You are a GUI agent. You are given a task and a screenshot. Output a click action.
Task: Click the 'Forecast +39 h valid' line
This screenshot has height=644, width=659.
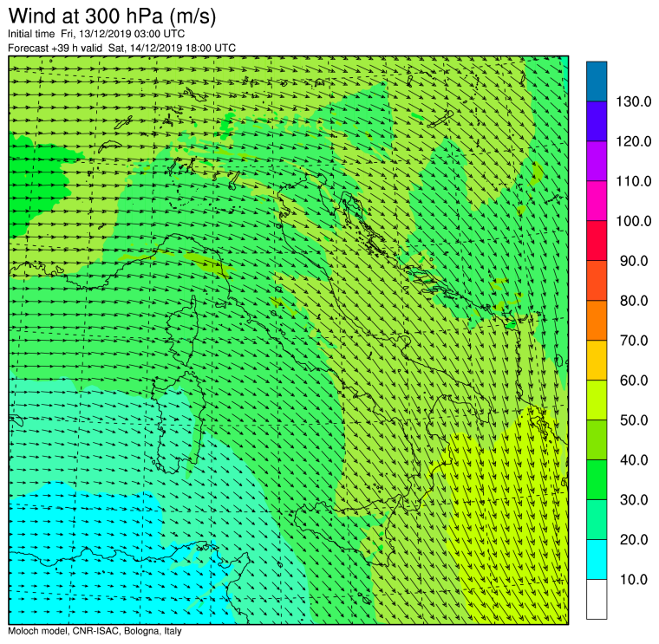[121, 48]
